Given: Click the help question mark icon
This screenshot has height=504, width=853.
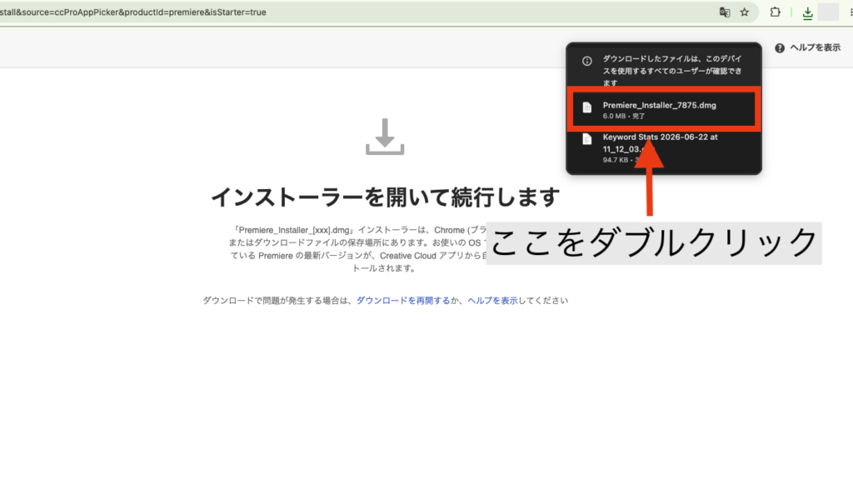Looking at the screenshot, I should pos(780,47).
